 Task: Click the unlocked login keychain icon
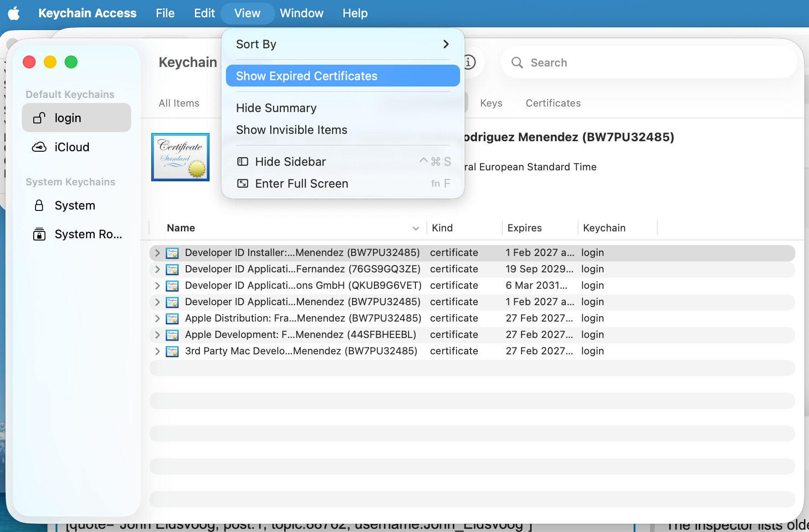pyautogui.click(x=39, y=118)
